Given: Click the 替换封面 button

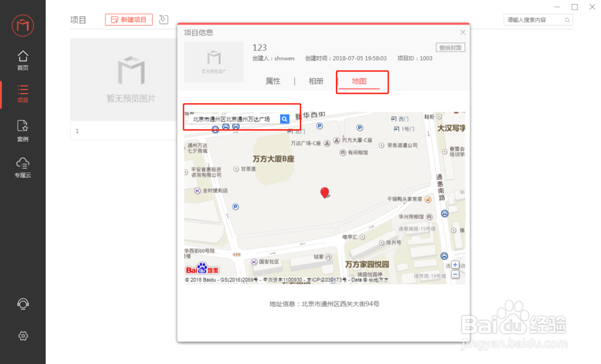Looking at the screenshot, I should 450,47.
